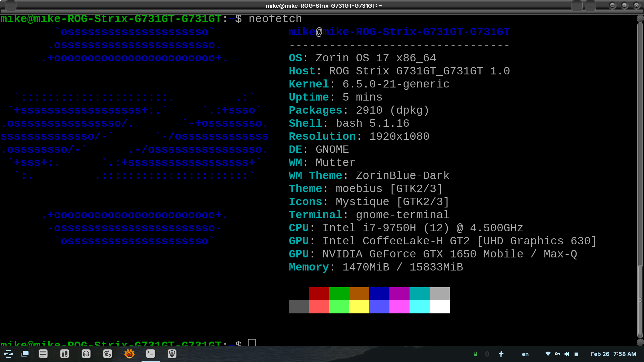Open the "en" keyboard layout indicator

[525, 354]
